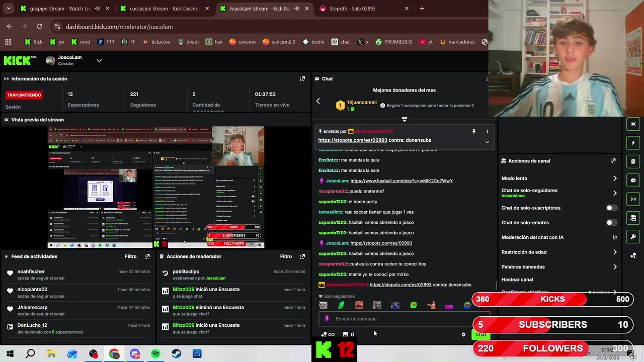Open the channel points infinity icon

point(328,334)
